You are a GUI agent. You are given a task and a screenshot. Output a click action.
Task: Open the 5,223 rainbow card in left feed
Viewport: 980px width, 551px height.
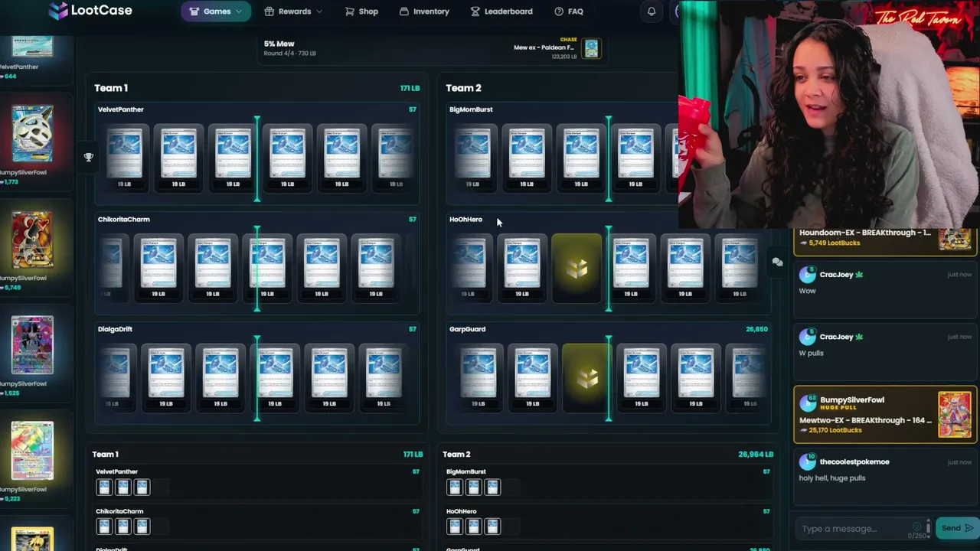tap(32, 451)
